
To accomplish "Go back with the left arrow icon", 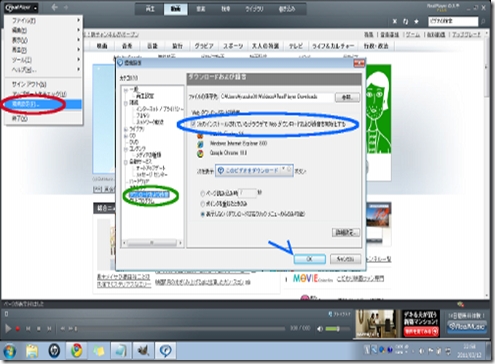I will 55,7.
